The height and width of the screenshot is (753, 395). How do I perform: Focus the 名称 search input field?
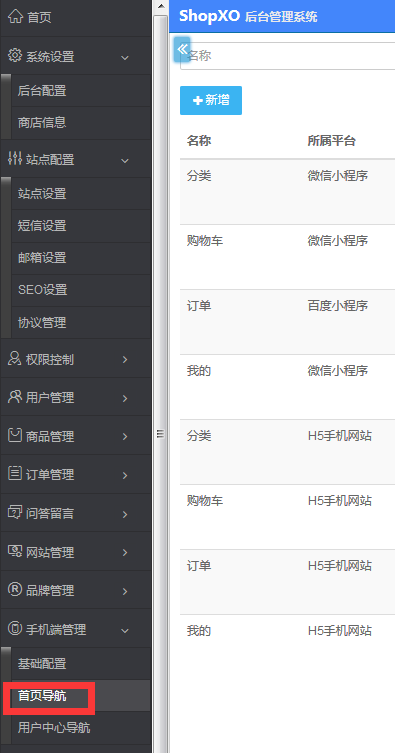288,56
